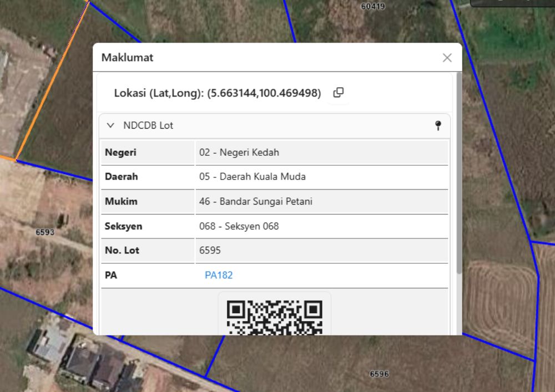
Task: Click the NDCDB Lot section header
Action: pos(275,125)
